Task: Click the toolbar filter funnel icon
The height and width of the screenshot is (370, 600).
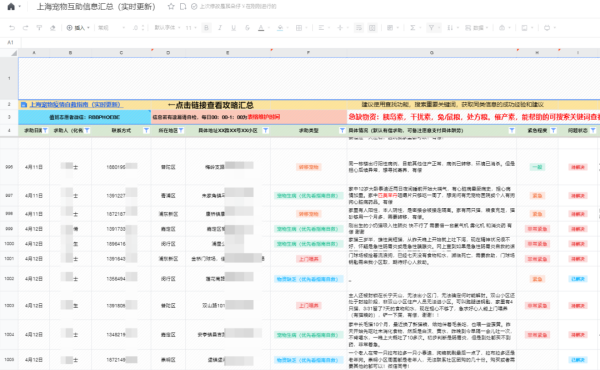Action: [431, 28]
